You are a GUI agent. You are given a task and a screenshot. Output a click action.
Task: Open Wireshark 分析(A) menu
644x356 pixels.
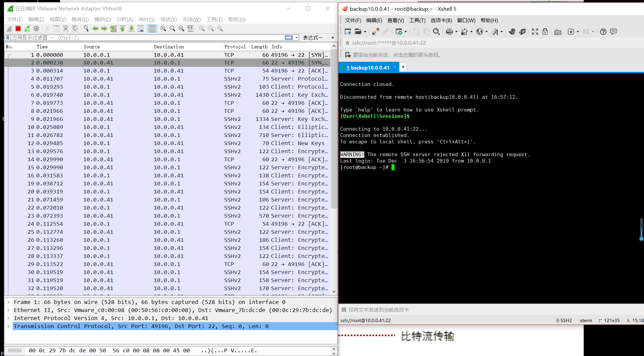pos(125,19)
